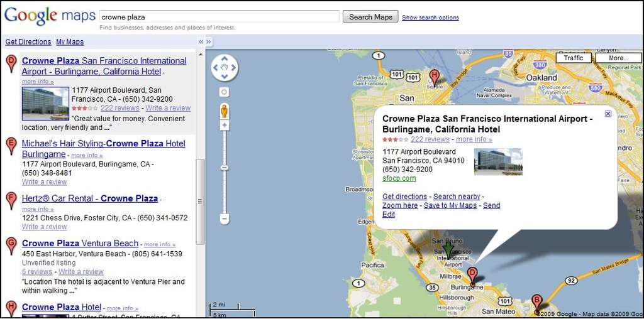Viewport: 644px width, 319px height.
Task: Open the My Maps tab
Action: [70, 42]
